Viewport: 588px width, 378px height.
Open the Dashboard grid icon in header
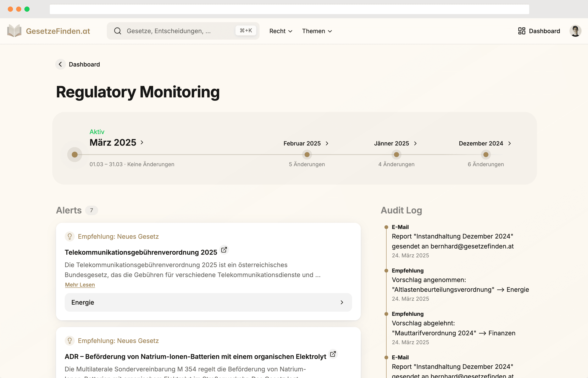[521, 31]
